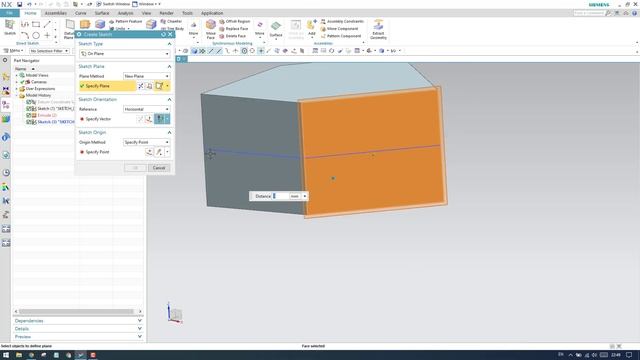Switch to the Assemblies ribbon tab
This screenshot has height=360, width=640.
56,13
